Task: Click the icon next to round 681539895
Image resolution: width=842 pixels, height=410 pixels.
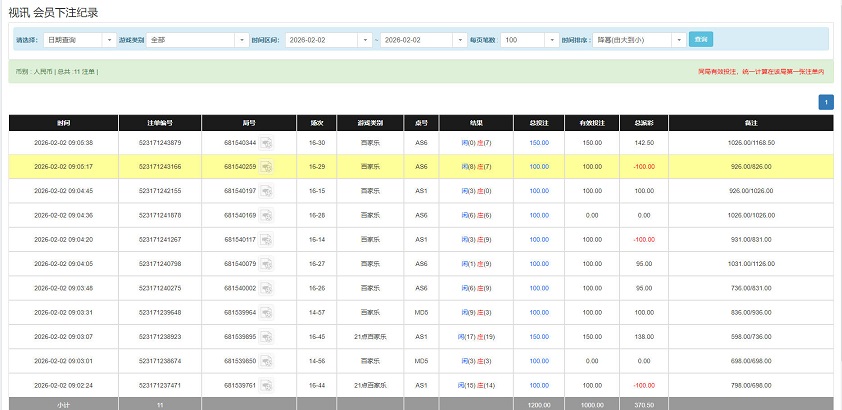Action: (267, 337)
